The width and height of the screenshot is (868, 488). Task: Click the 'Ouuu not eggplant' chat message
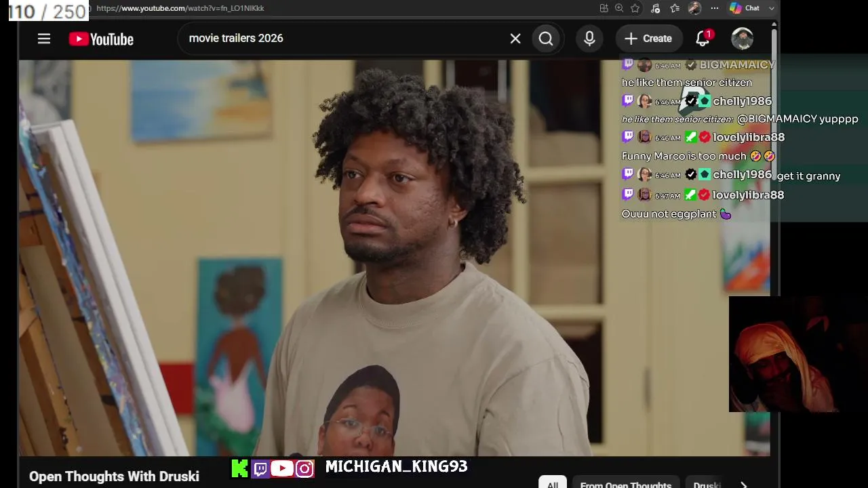pyautogui.click(x=676, y=213)
